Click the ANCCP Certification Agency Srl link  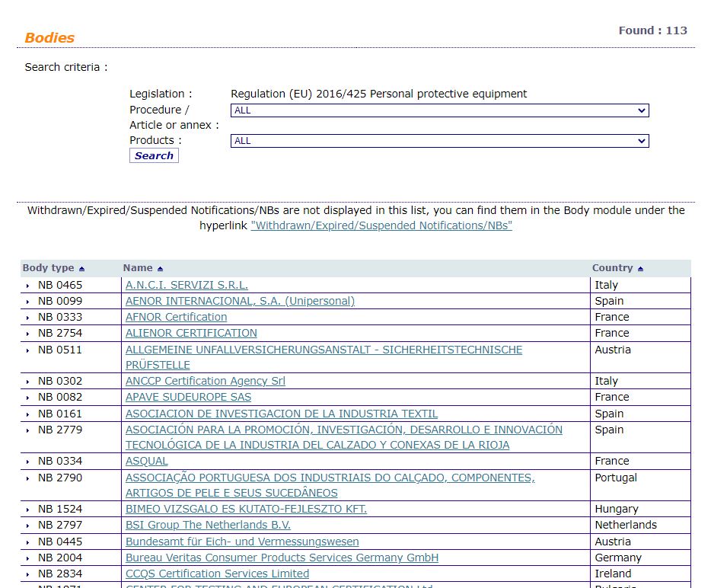click(205, 381)
